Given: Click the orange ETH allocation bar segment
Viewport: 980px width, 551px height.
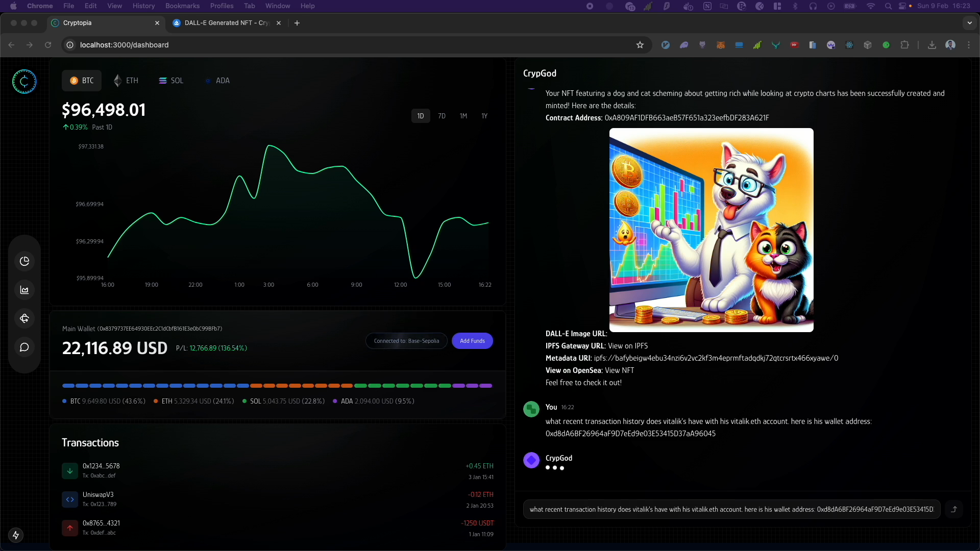Looking at the screenshot, I should point(302,386).
